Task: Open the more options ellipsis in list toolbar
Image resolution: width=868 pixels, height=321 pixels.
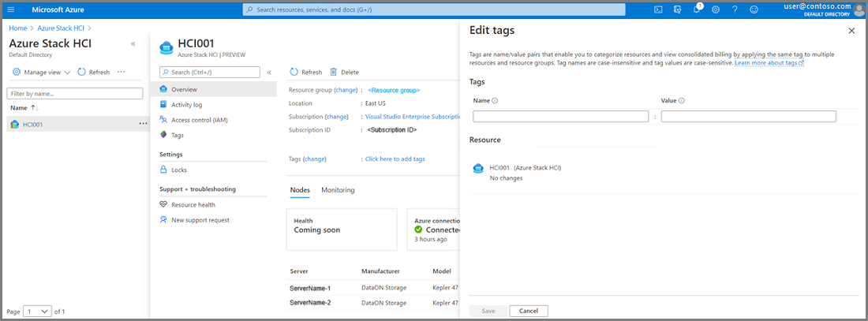Action: pyautogui.click(x=122, y=72)
